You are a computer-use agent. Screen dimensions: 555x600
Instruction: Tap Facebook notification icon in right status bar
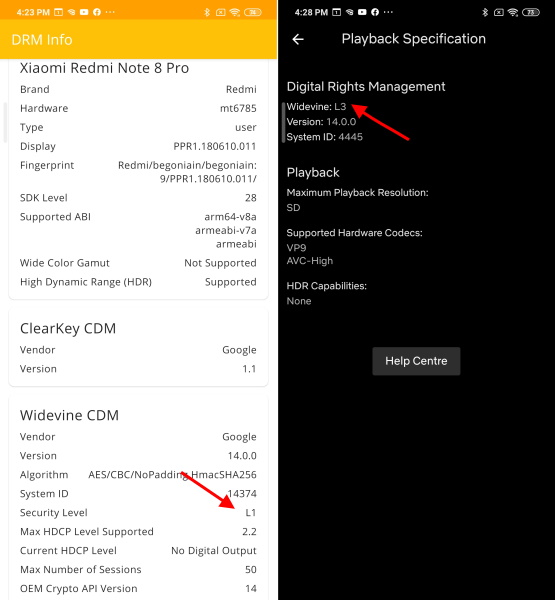click(x=375, y=12)
